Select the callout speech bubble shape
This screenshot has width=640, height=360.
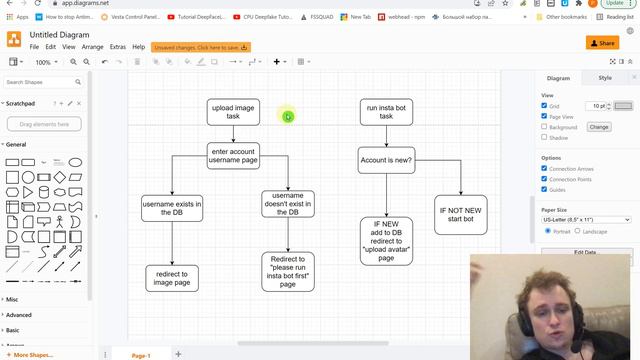point(44,222)
